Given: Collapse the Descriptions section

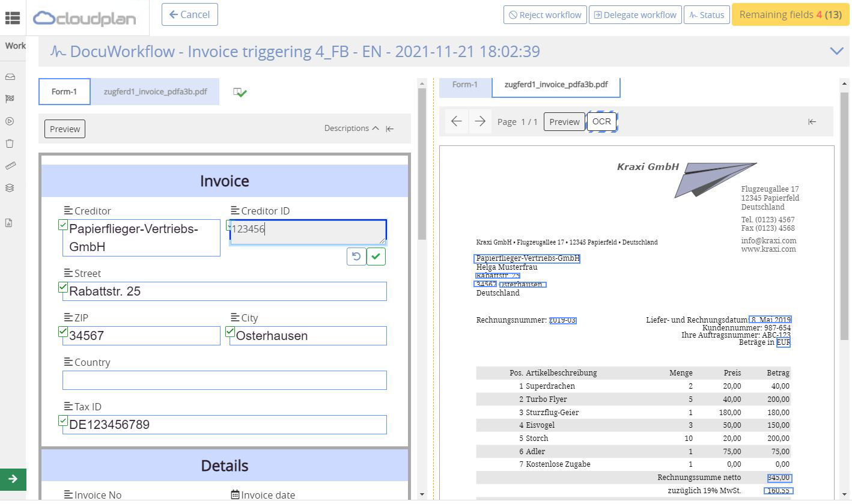Looking at the screenshot, I should [376, 128].
